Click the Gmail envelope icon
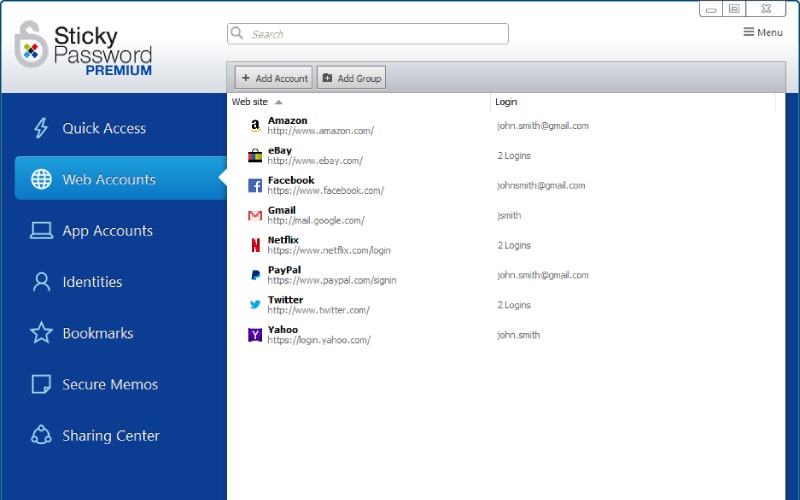The image size is (800, 500). [x=255, y=215]
